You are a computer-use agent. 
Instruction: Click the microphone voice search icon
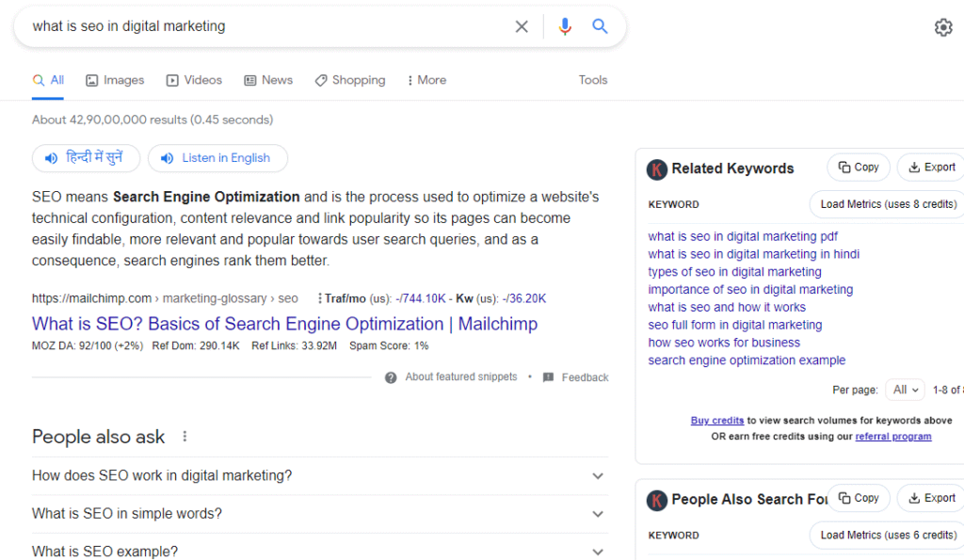tap(565, 26)
